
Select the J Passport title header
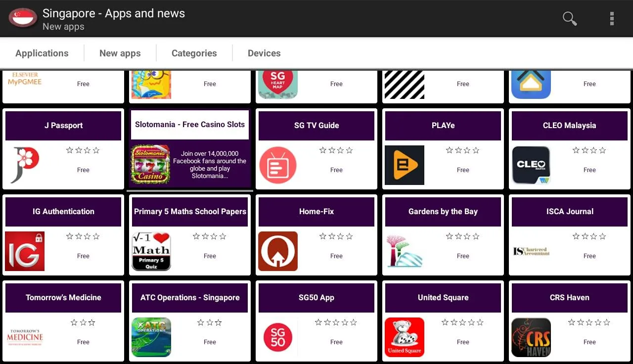pos(63,126)
